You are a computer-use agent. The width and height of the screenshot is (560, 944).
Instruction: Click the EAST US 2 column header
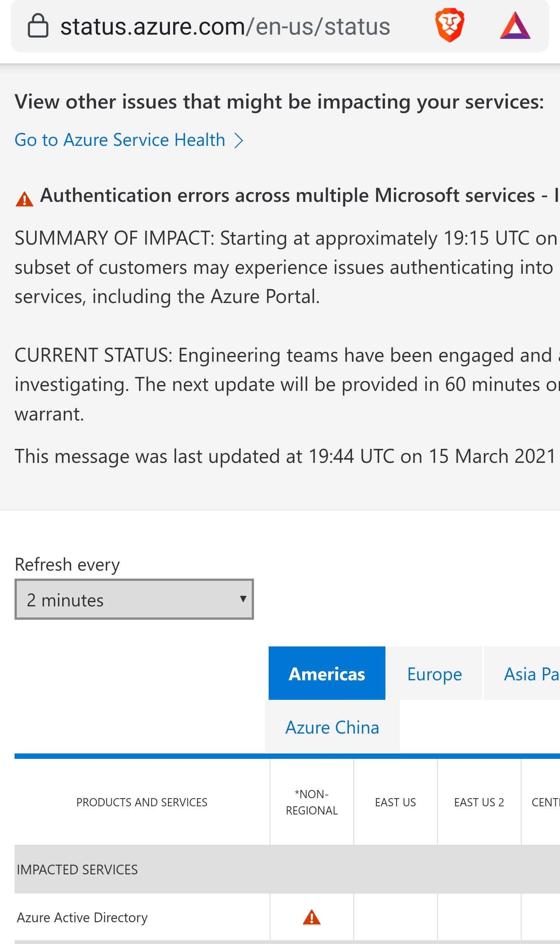[x=479, y=802]
